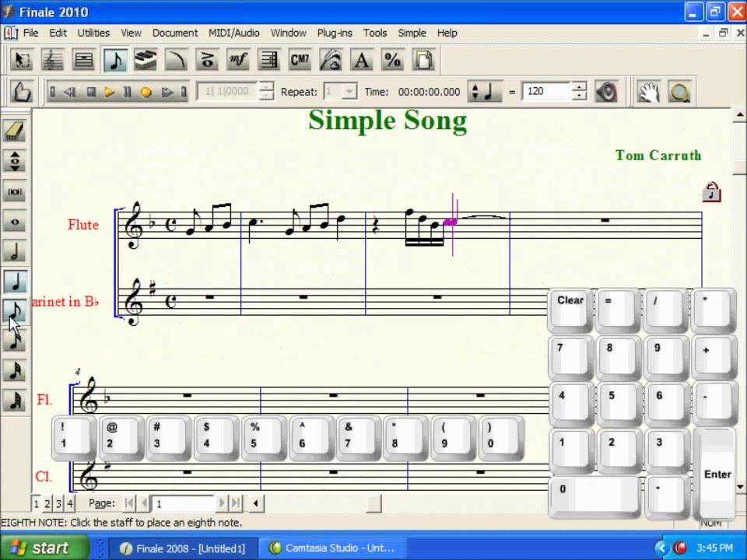Screen dimensions: 747x560
Task: Click the measure counter stepper arrows
Action: click(x=267, y=92)
